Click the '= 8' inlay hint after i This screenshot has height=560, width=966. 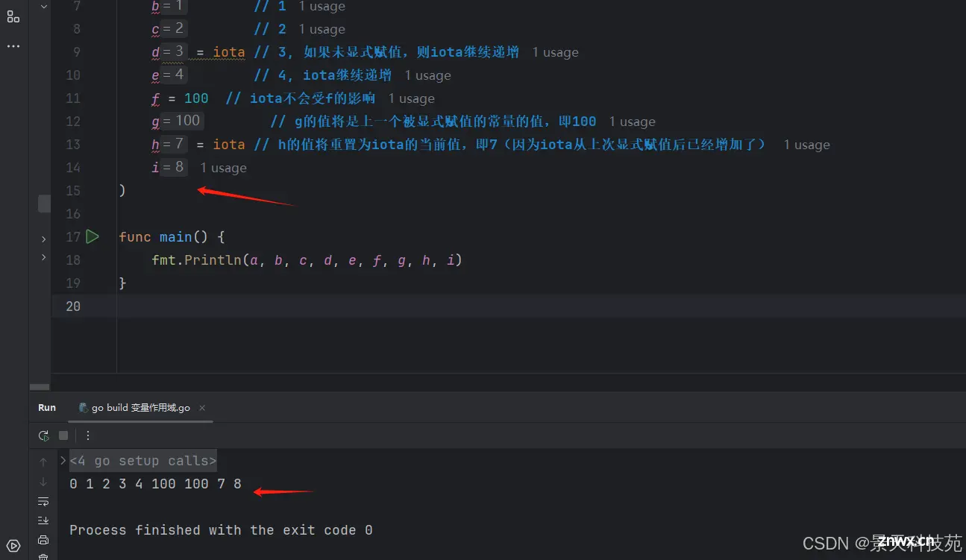pos(173,167)
